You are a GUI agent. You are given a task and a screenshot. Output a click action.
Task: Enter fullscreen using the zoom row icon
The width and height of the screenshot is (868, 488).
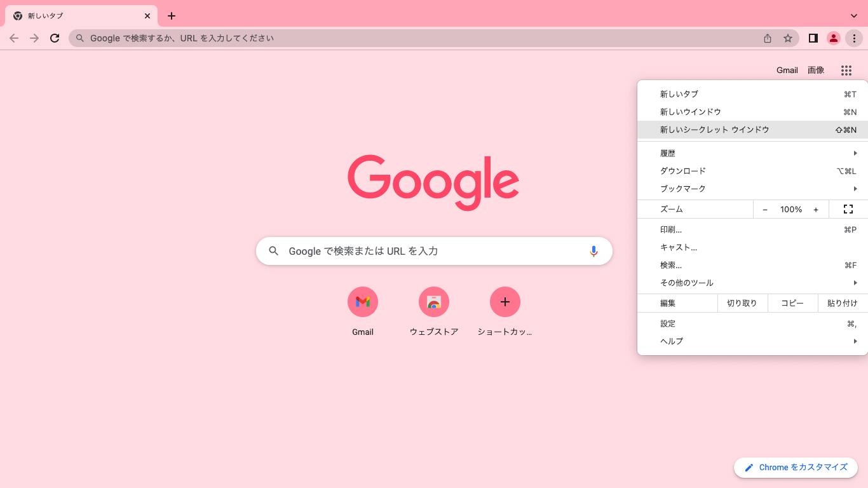848,209
